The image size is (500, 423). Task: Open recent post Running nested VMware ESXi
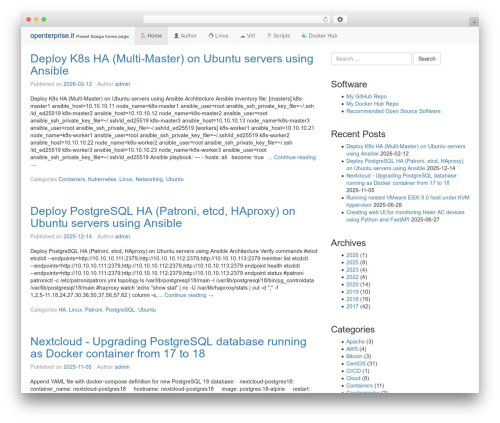tap(408, 201)
